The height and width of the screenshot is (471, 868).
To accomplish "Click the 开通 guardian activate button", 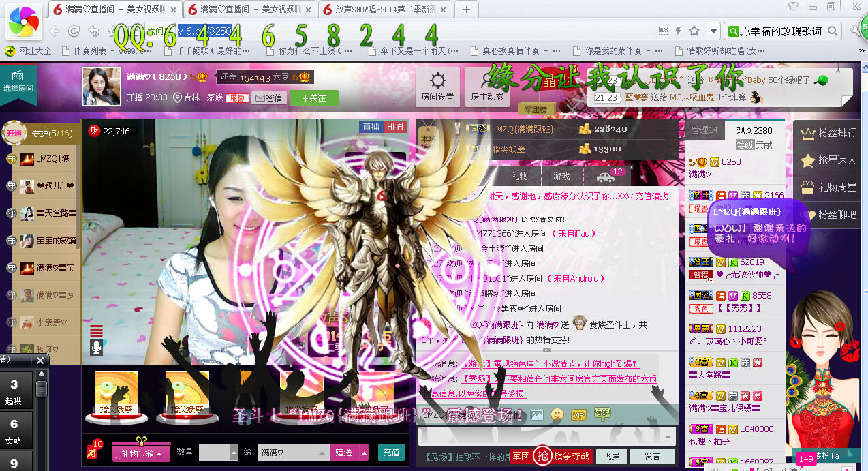I will (14, 133).
